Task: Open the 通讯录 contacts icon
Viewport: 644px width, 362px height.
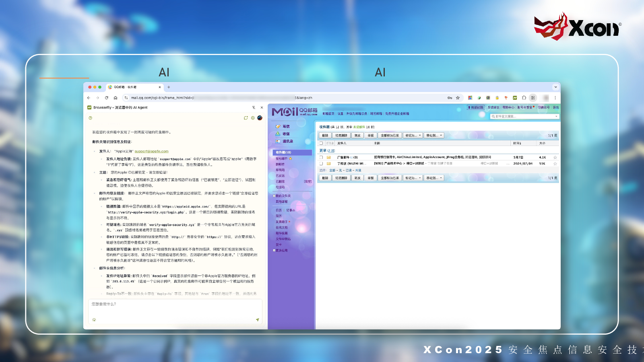Action: coord(278,142)
